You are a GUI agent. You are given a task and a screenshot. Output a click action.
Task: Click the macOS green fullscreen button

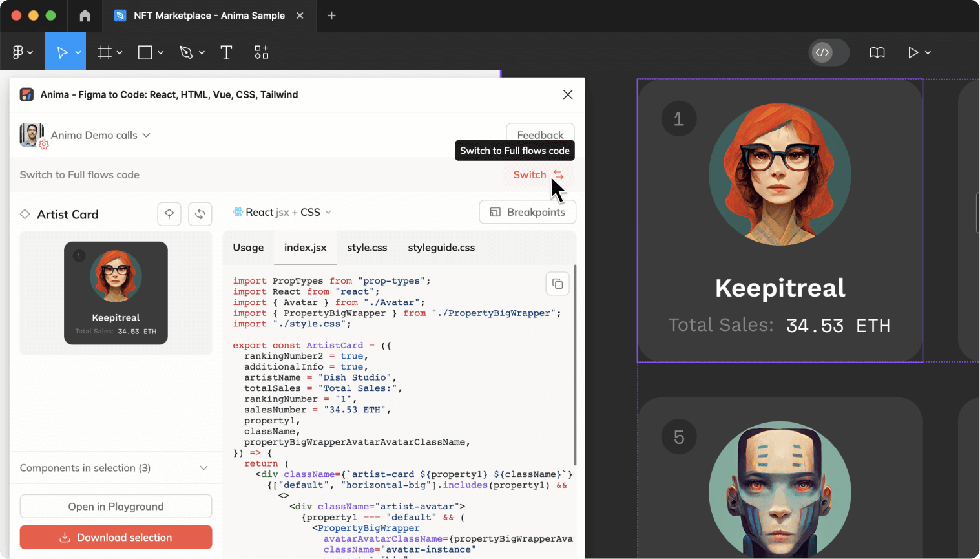(x=51, y=16)
